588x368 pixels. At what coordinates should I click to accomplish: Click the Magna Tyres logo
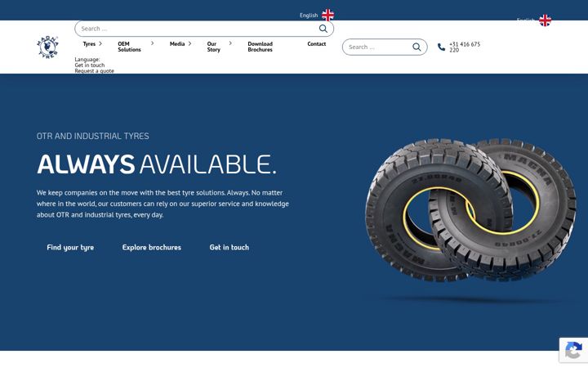[x=47, y=47]
